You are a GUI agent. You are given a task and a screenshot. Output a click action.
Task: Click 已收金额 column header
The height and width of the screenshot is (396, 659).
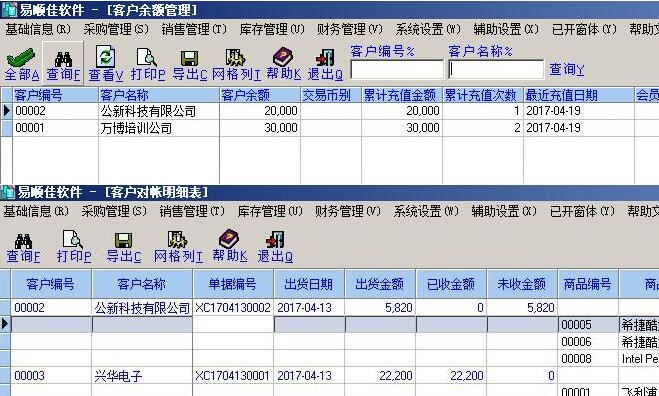(451, 284)
